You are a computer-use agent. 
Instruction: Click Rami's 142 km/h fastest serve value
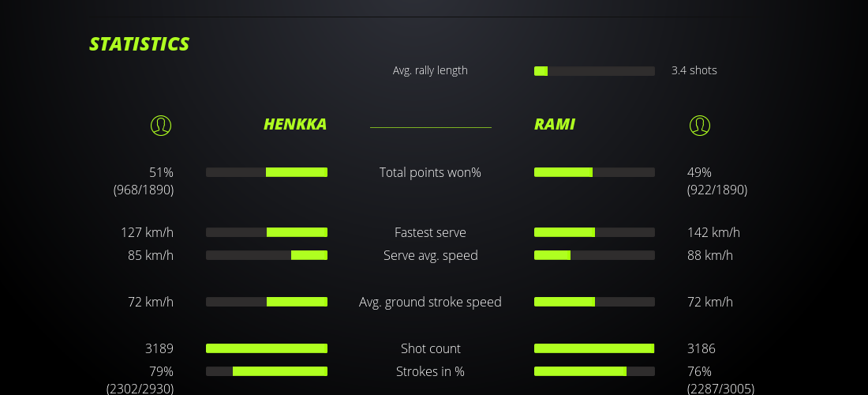tap(713, 232)
